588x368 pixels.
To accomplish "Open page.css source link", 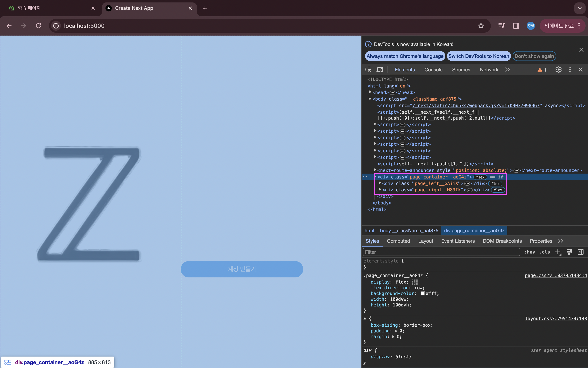I will point(556,276).
